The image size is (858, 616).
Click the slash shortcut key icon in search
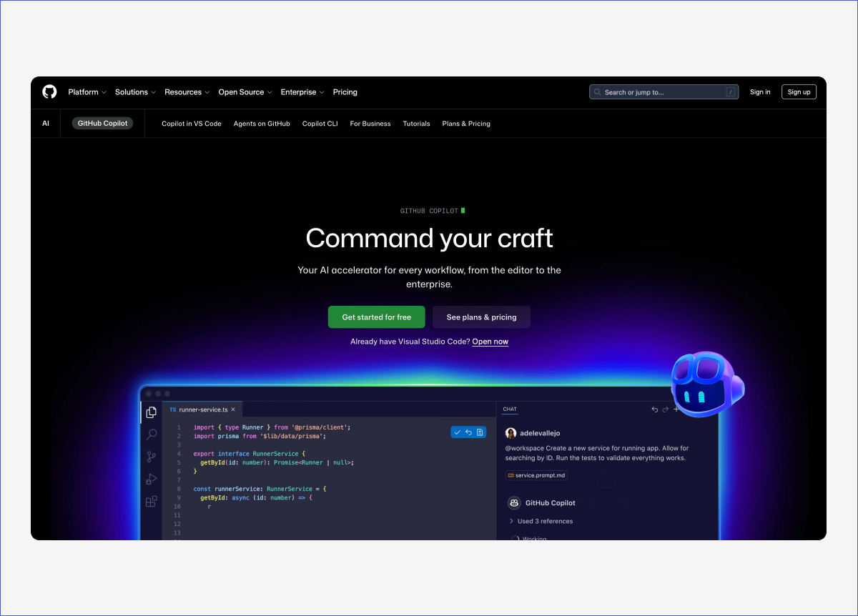coord(730,92)
